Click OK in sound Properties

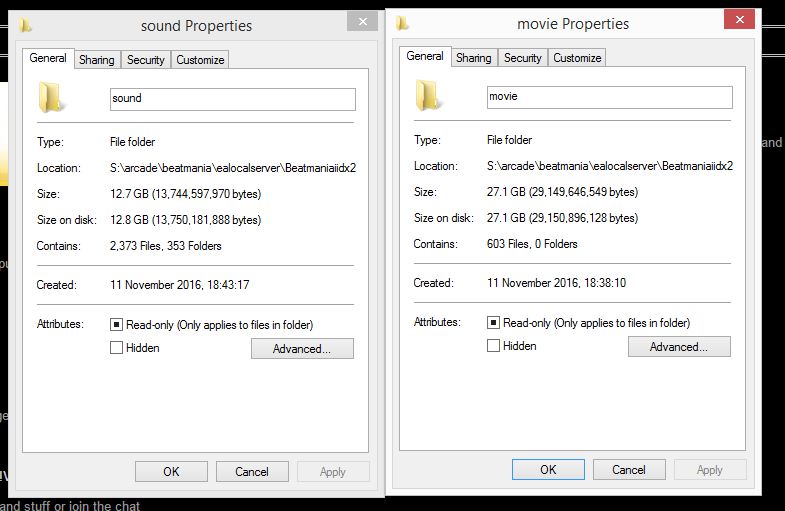pos(171,471)
